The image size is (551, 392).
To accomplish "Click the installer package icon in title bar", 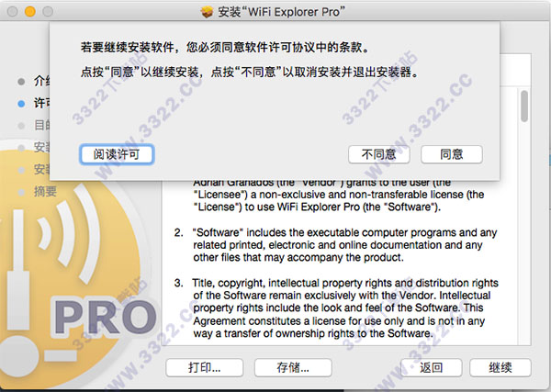I will (x=208, y=12).
